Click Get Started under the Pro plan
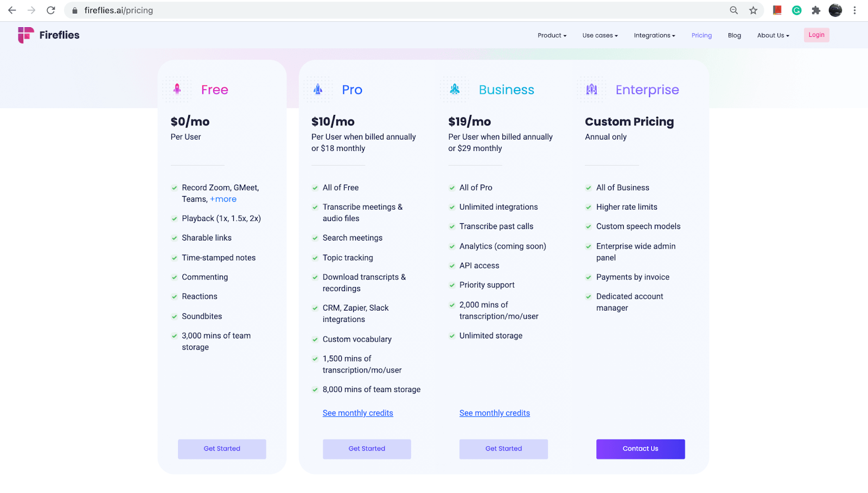 (x=366, y=448)
